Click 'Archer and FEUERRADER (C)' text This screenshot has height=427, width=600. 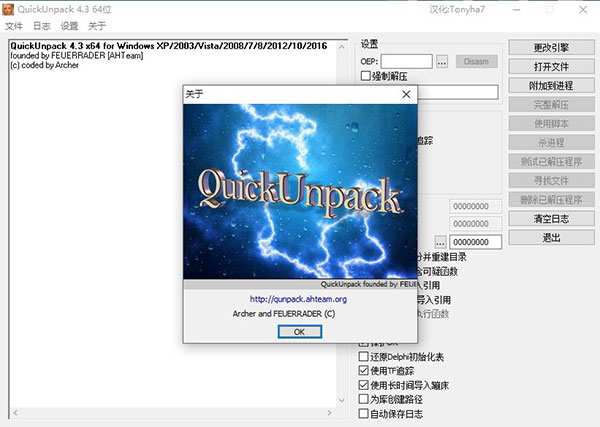tap(284, 314)
